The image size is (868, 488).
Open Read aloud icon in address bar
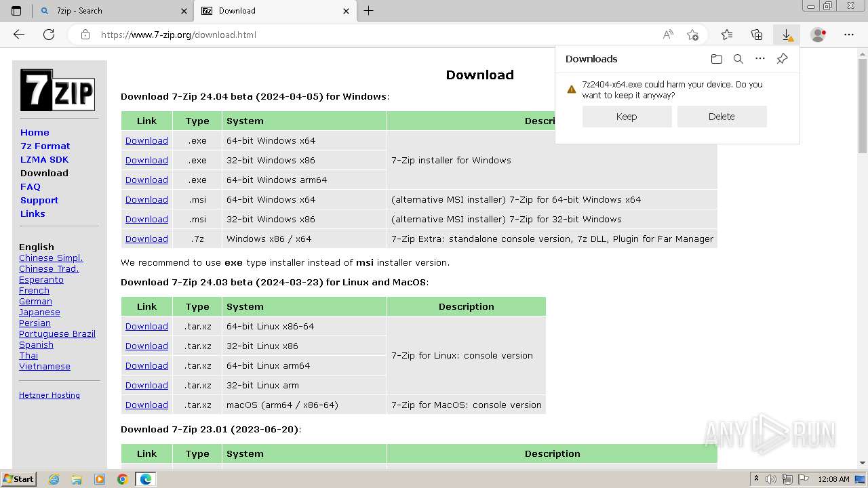(668, 35)
